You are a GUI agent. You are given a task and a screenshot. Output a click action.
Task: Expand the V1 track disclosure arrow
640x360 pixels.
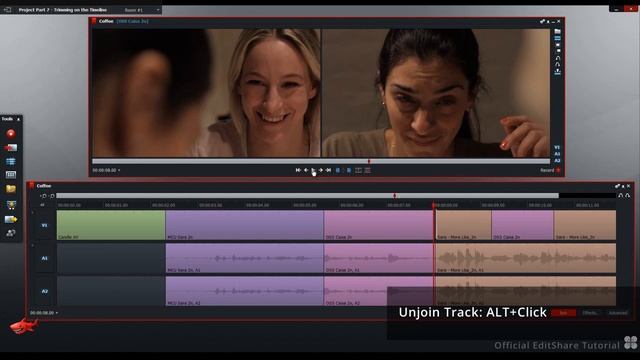[x=33, y=212]
